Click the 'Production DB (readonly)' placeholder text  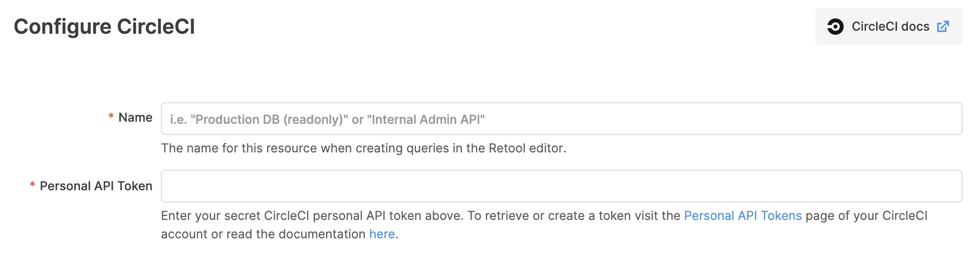click(x=269, y=120)
